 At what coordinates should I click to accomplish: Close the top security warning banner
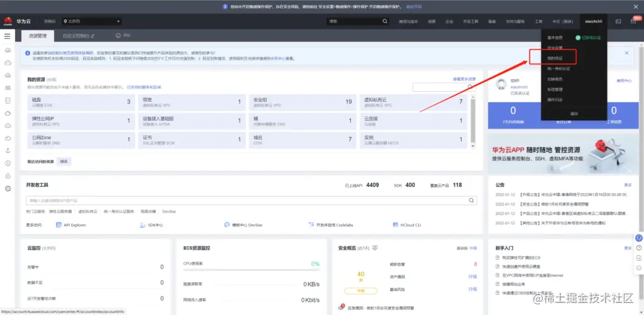[x=635, y=6]
